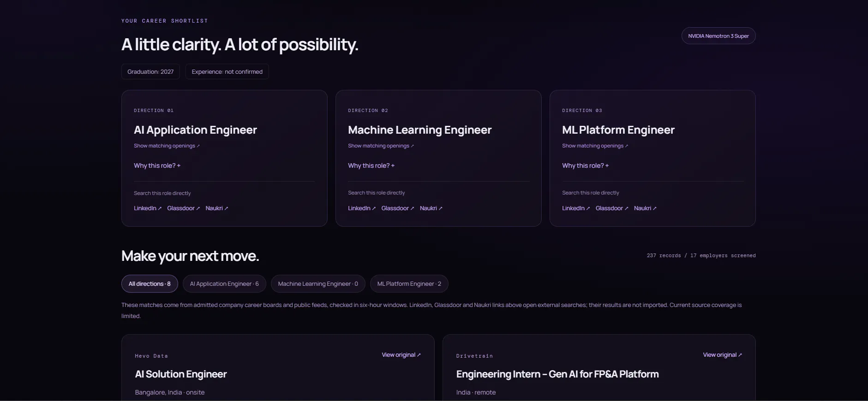Open LinkedIn search for AI Application Engineer
868x401 pixels.
148,208
